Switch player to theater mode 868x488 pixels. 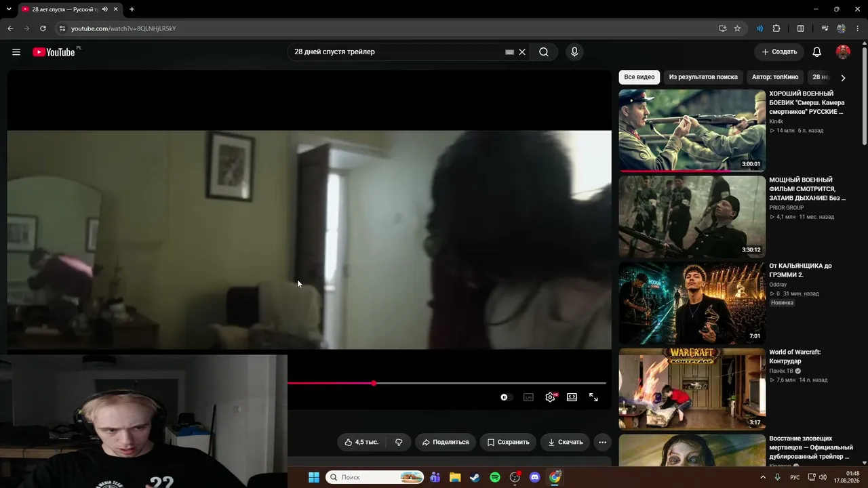pos(572,397)
